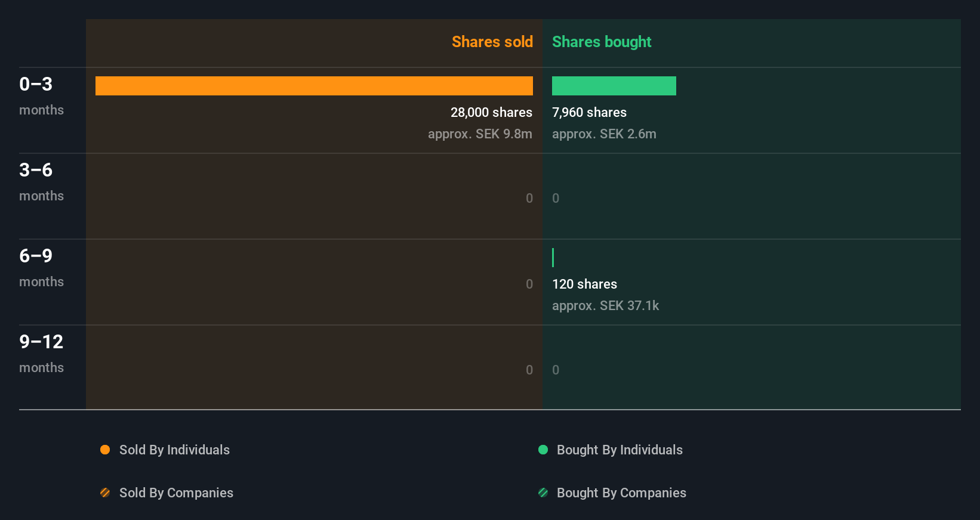Select the orange 28,000 shares sold bar
The height and width of the screenshot is (520, 980).
314,86
